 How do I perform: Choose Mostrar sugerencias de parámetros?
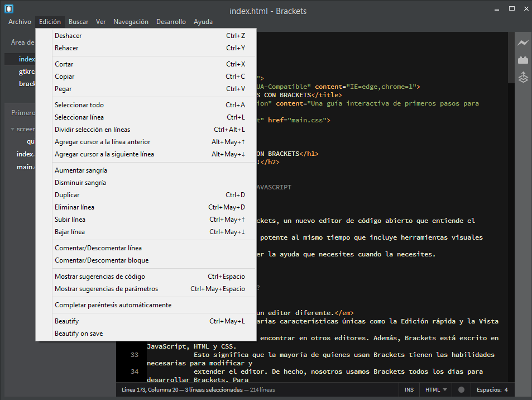146,289
